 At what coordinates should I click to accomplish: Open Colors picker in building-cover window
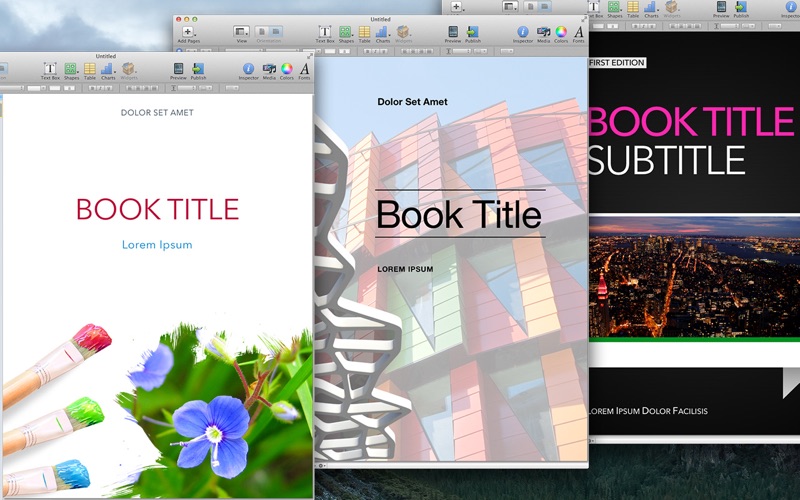click(561, 34)
